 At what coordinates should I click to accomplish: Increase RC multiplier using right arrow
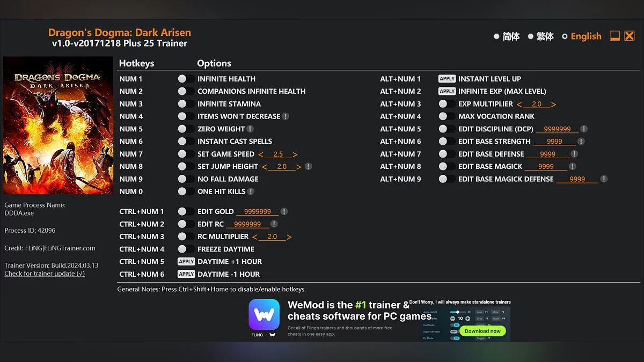(289, 237)
